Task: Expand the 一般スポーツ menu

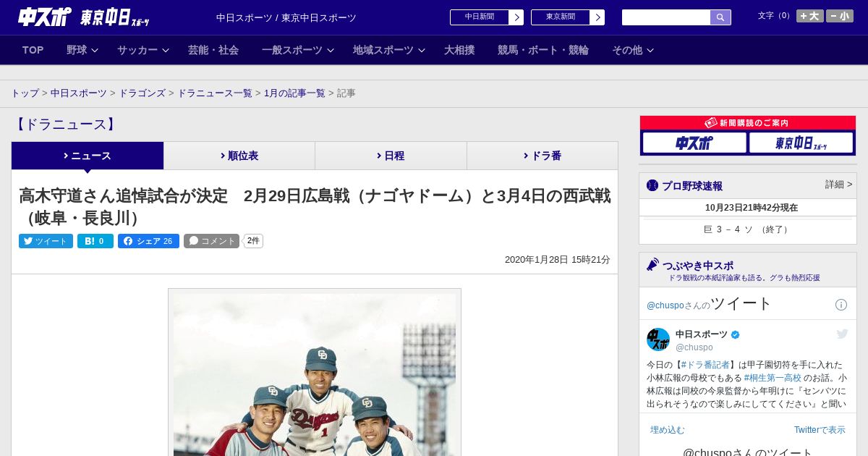Action: pyautogui.click(x=298, y=50)
